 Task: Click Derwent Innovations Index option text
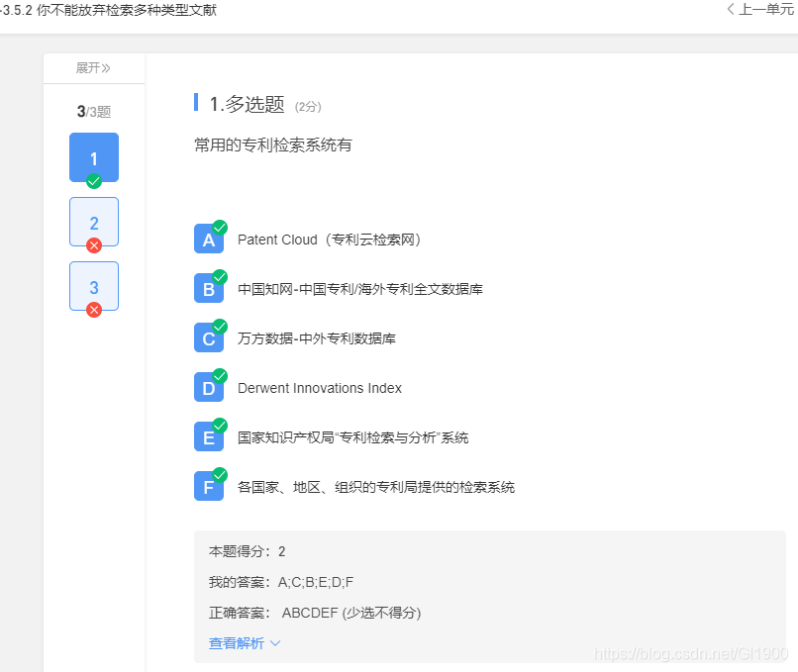[320, 388]
